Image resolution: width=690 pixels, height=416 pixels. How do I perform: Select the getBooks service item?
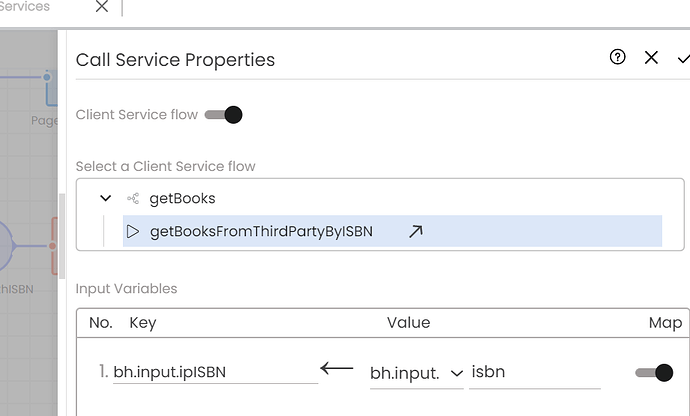tap(182, 199)
